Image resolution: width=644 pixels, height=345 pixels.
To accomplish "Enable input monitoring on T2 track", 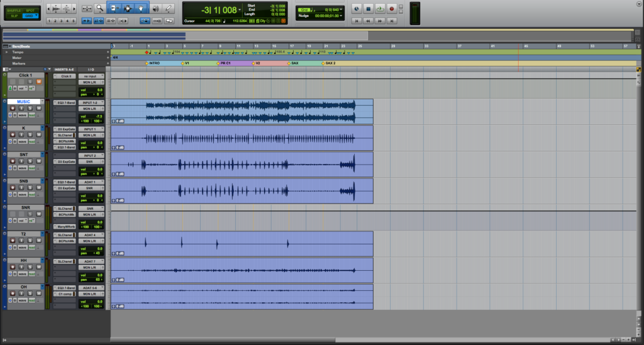I will tap(21, 241).
